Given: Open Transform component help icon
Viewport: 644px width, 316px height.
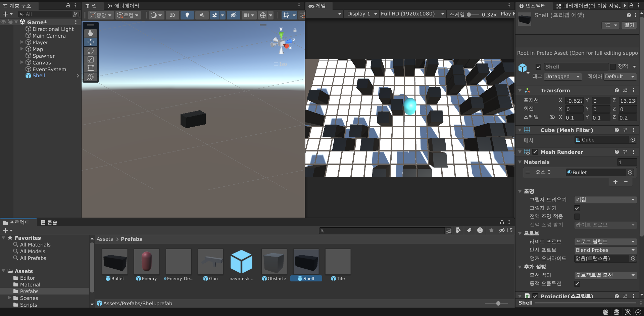Looking at the screenshot, I should click(616, 90).
